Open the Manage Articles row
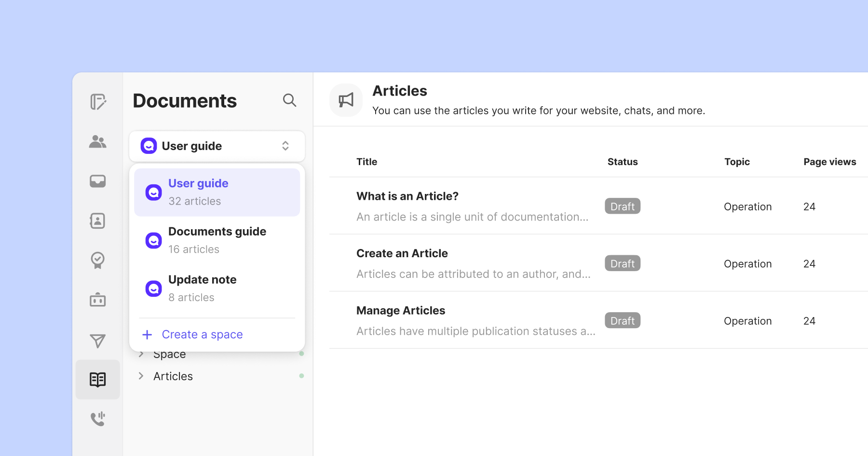This screenshot has width=868, height=456. 598,320
